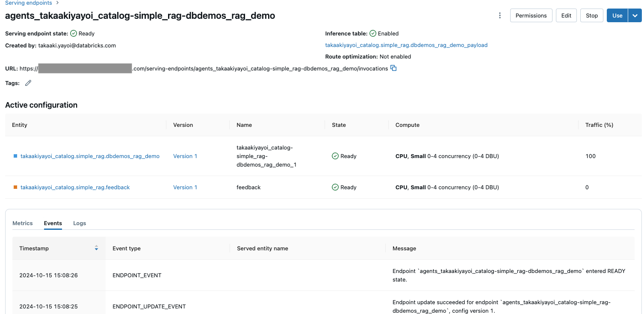Click the Use button
Screen dimensions: 644x314
tap(617, 15)
